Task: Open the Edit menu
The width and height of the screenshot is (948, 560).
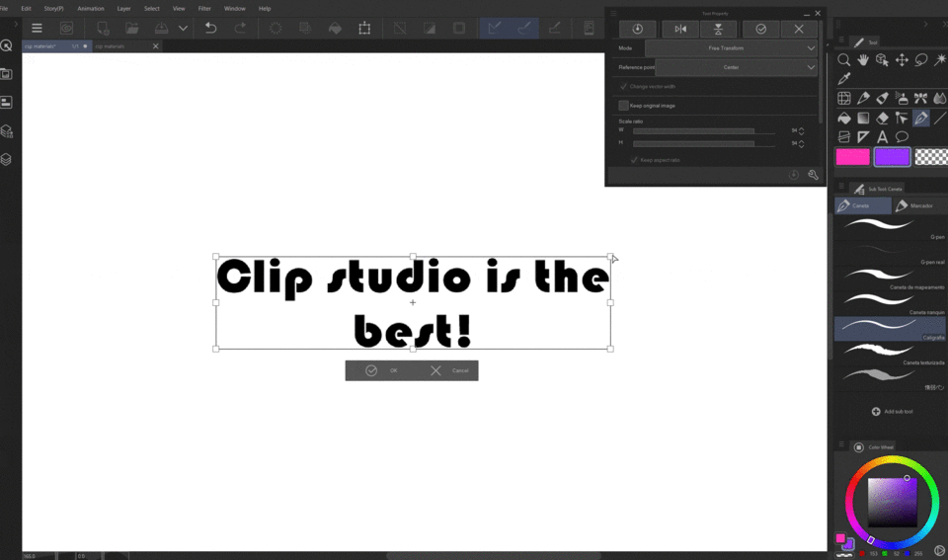Action: [26, 9]
